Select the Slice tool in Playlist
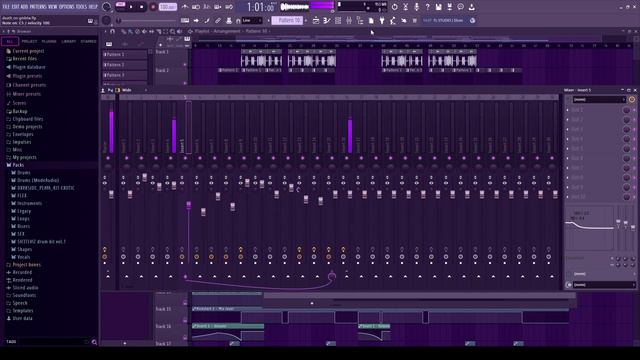 (x=158, y=31)
